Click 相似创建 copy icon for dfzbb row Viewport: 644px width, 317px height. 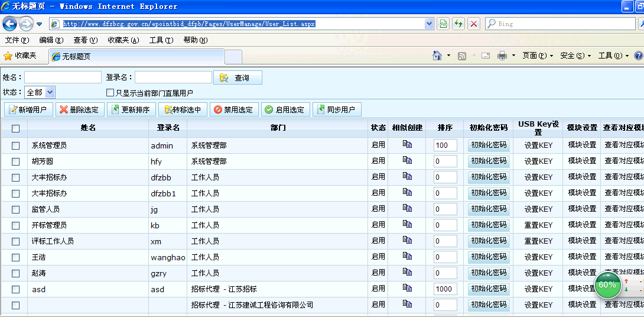[x=407, y=176]
